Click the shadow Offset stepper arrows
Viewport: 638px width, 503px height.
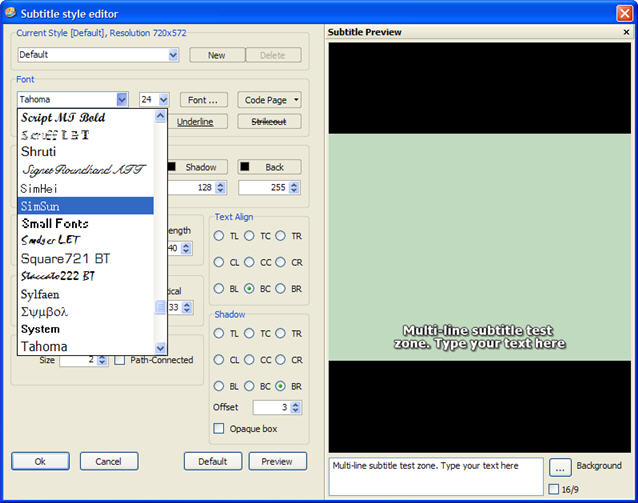[296, 407]
